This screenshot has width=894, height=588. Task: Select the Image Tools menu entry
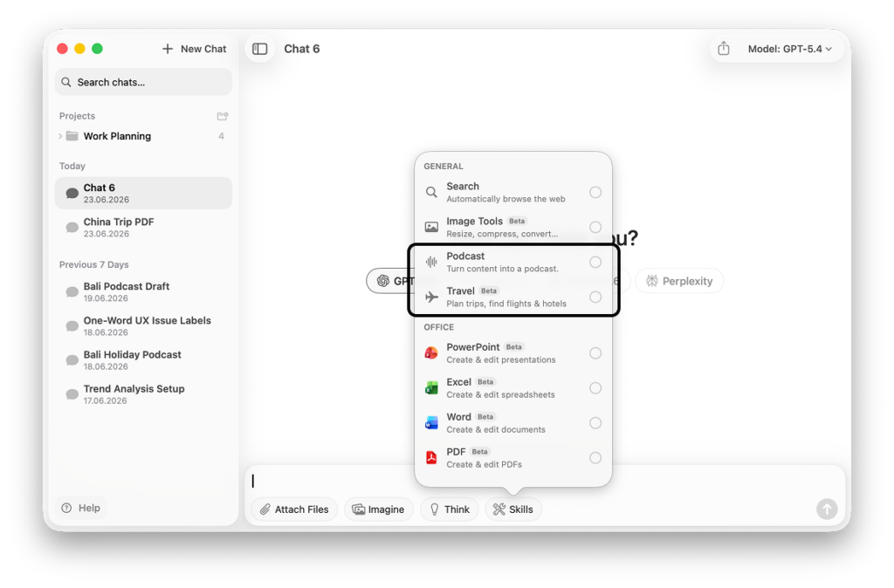tap(513, 228)
